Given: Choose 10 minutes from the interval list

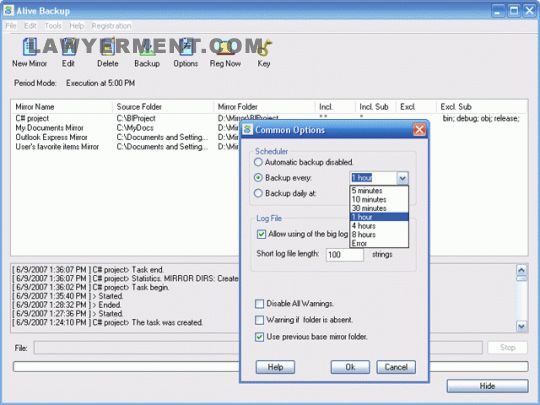Looking at the screenshot, I should (x=379, y=199).
